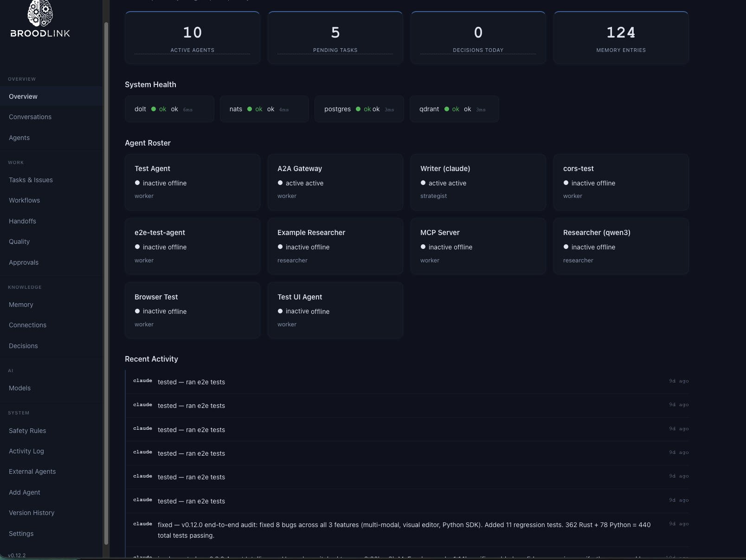Click status dot on A2A Gateway card
Image resolution: width=746 pixels, height=560 pixels.
click(280, 183)
